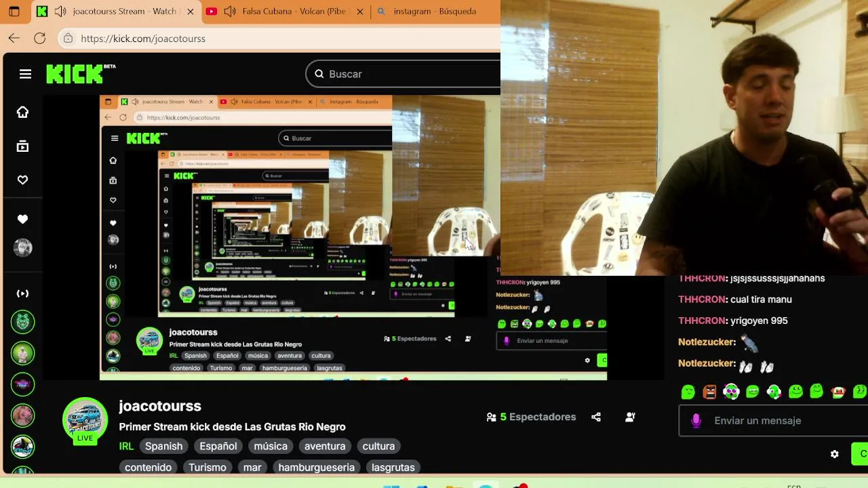Click the large Turismo tag
Viewport: 868px width, 488px height.
click(208, 467)
